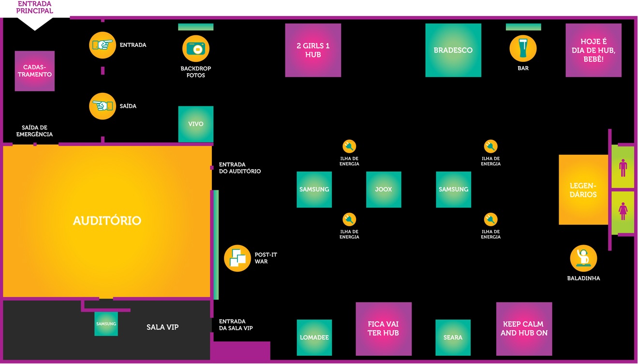Screen dimensions: 638x364
Task: Select the Samsung booth left of Joox
Action: tap(314, 189)
